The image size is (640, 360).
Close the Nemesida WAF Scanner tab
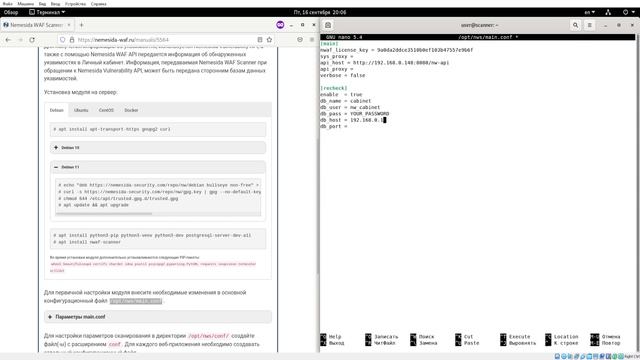[69, 25]
